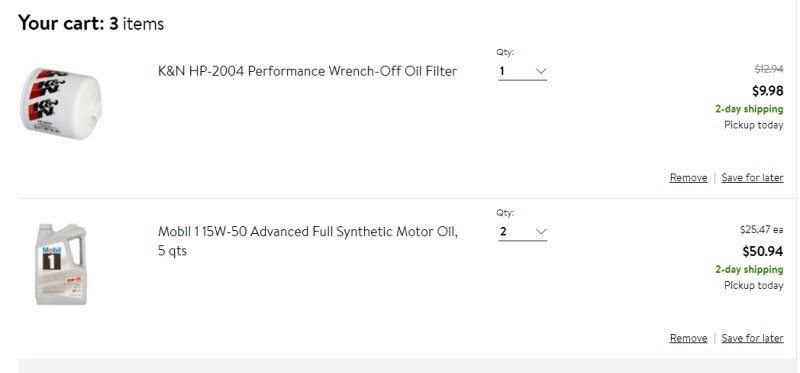
Task: Open the Mobil 1 motor oil product image
Action: click(61, 264)
